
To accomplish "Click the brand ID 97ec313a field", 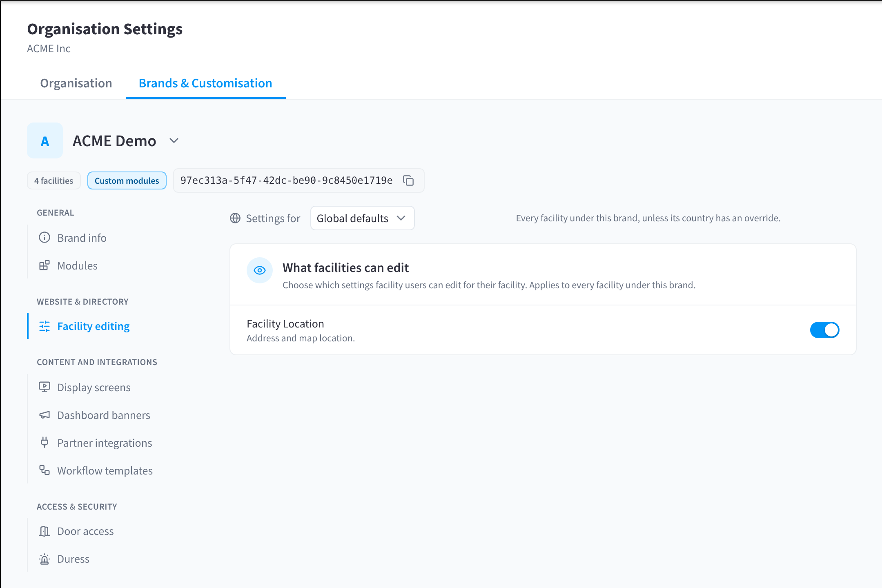I will point(299,180).
